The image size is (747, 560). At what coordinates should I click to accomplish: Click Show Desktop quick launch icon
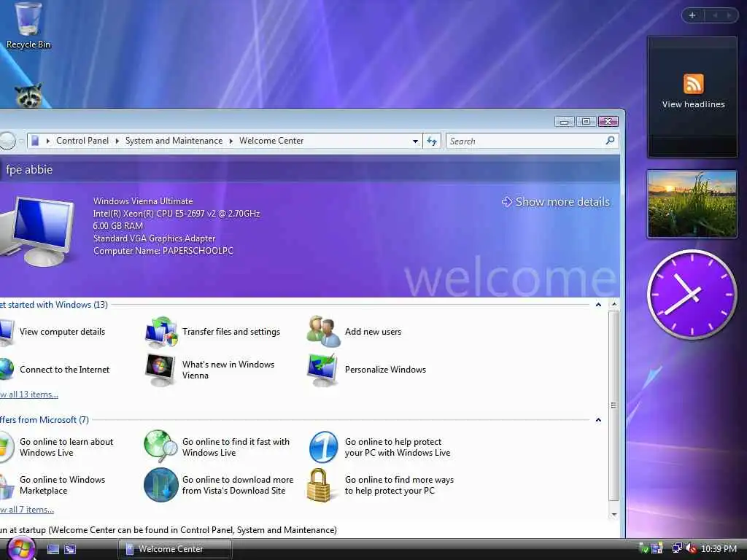53,549
